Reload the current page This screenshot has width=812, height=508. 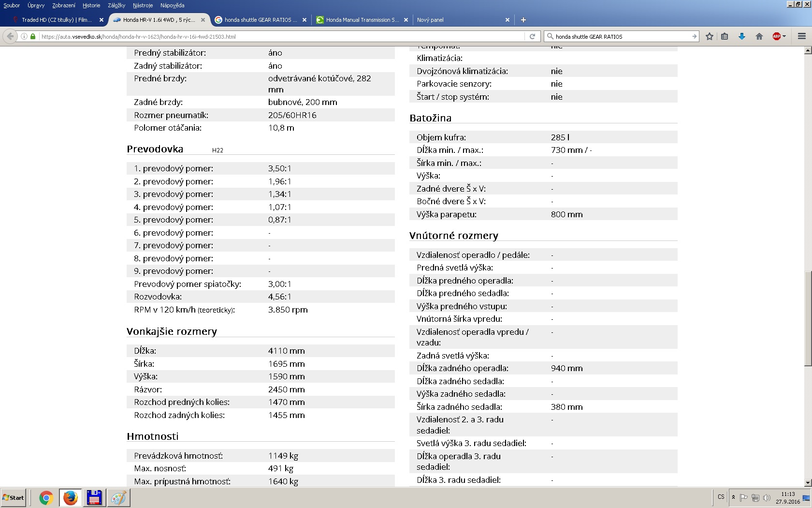pyautogui.click(x=532, y=36)
